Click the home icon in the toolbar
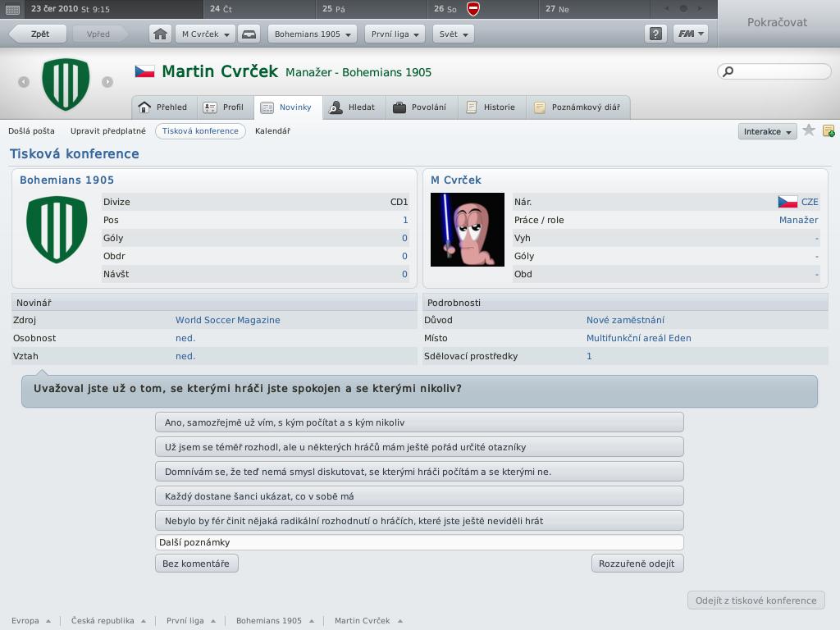The image size is (840, 630). [x=161, y=34]
